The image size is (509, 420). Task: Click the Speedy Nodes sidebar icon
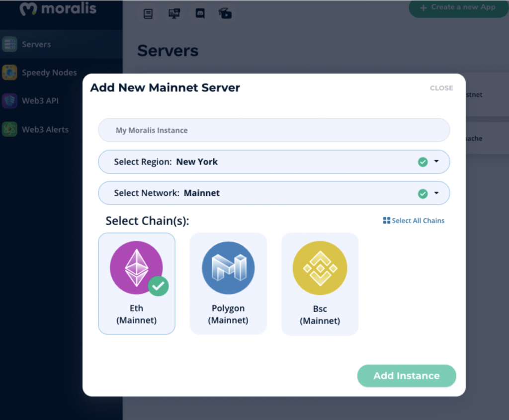[x=9, y=73]
